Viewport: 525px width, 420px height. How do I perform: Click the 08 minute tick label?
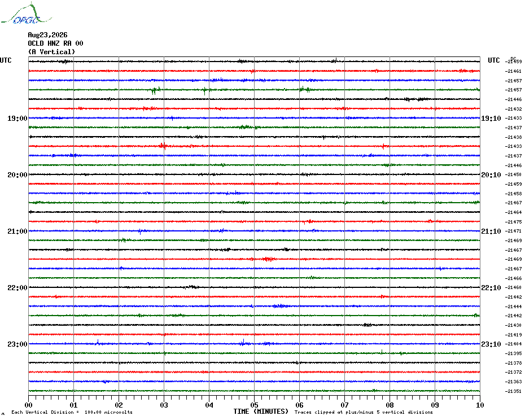[390, 405]
